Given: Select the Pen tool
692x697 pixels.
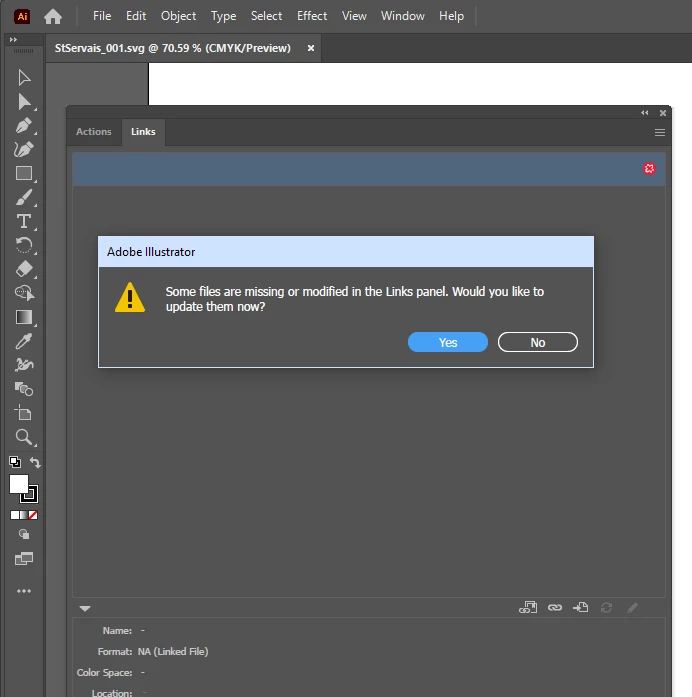Looking at the screenshot, I should (x=24, y=126).
